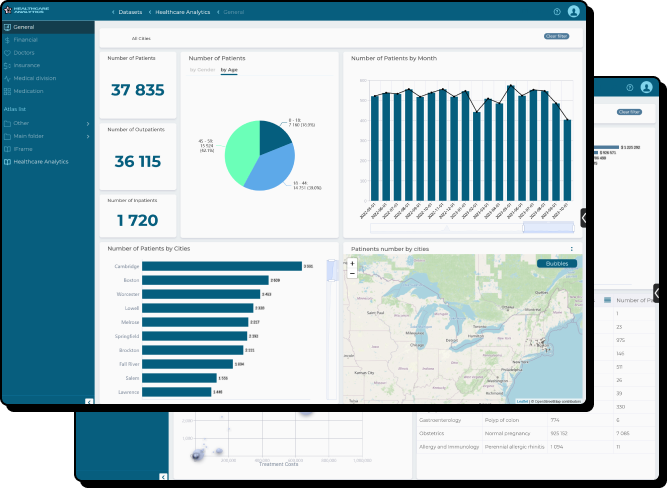Click the map zoom in plus button
Screen dimensions: 667x488
coord(352,263)
